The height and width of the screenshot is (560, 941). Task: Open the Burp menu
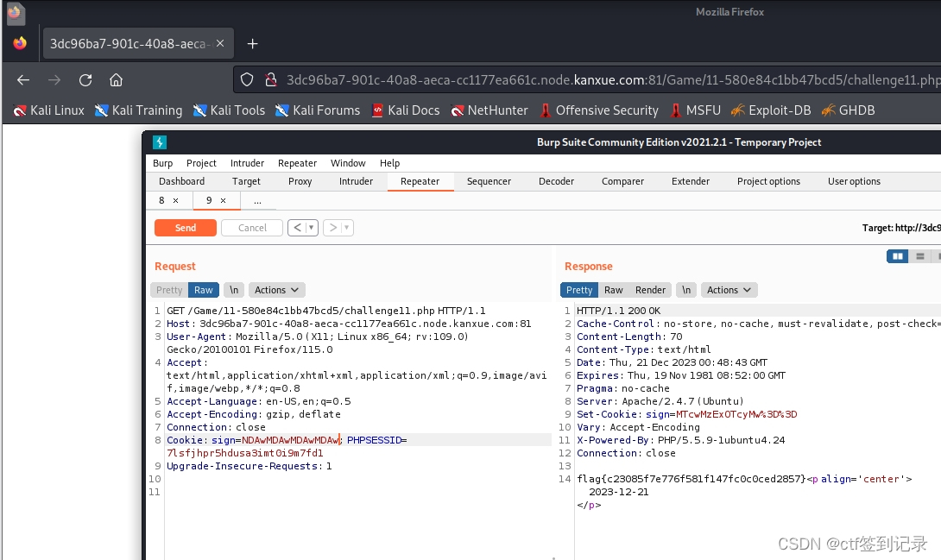tap(162, 163)
